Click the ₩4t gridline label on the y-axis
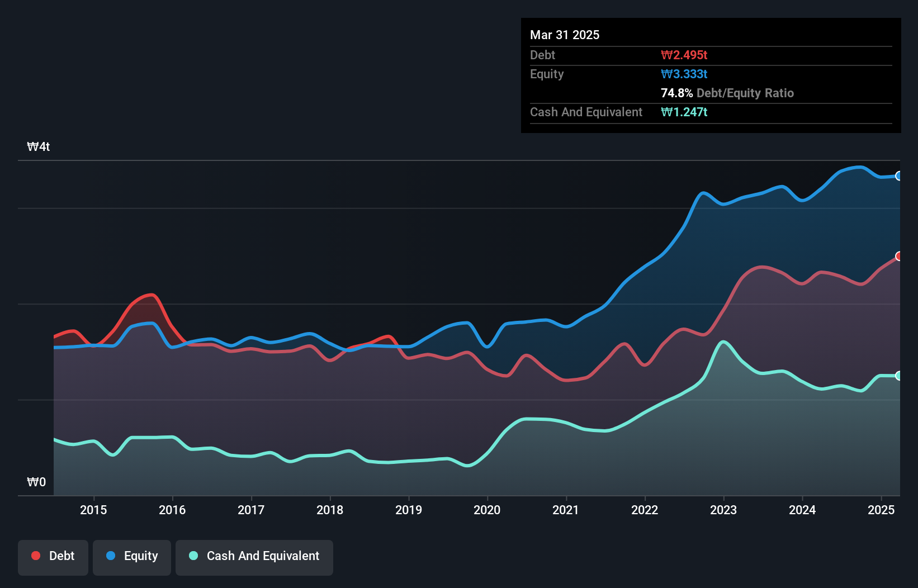The image size is (918, 588). 38,146
